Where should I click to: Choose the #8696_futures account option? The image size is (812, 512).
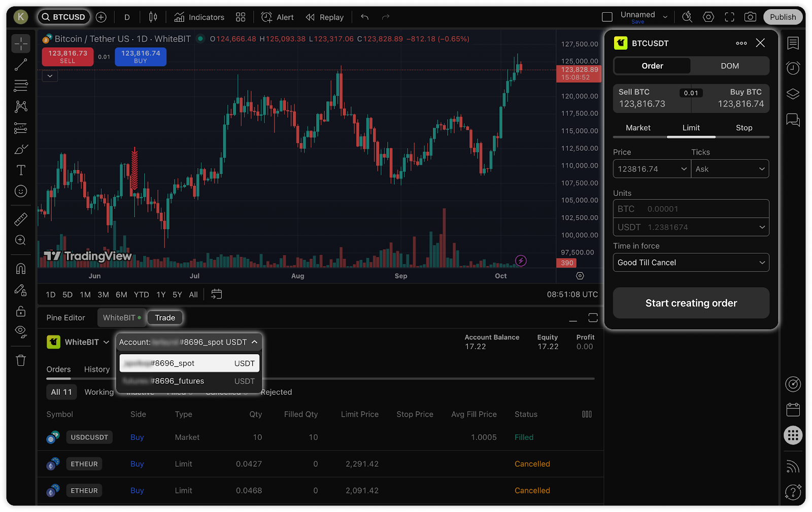tap(189, 381)
